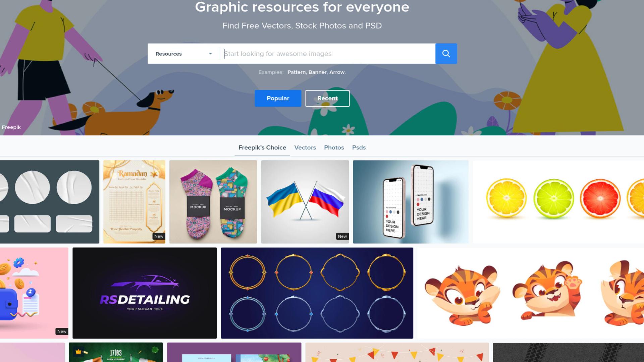Select the Recent button
Viewport: 644px width, 362px height.
[327, 98]
